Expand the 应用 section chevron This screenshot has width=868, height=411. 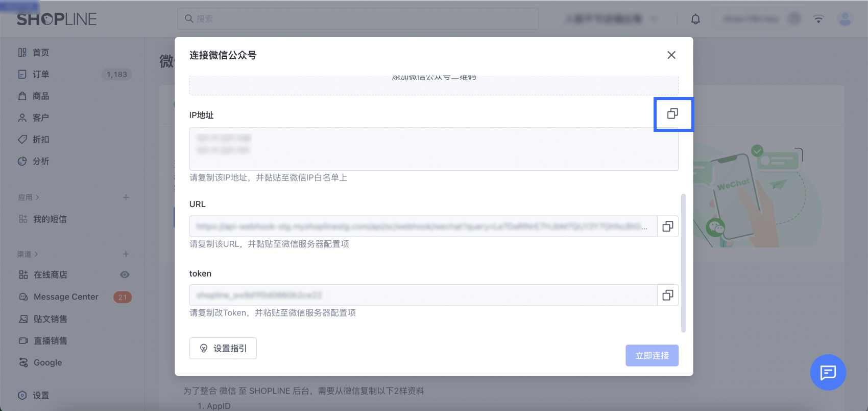(x=37, y=197)
